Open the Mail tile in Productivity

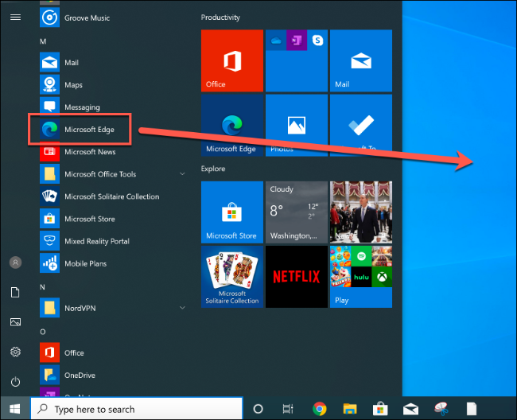[x=361, y=60]
